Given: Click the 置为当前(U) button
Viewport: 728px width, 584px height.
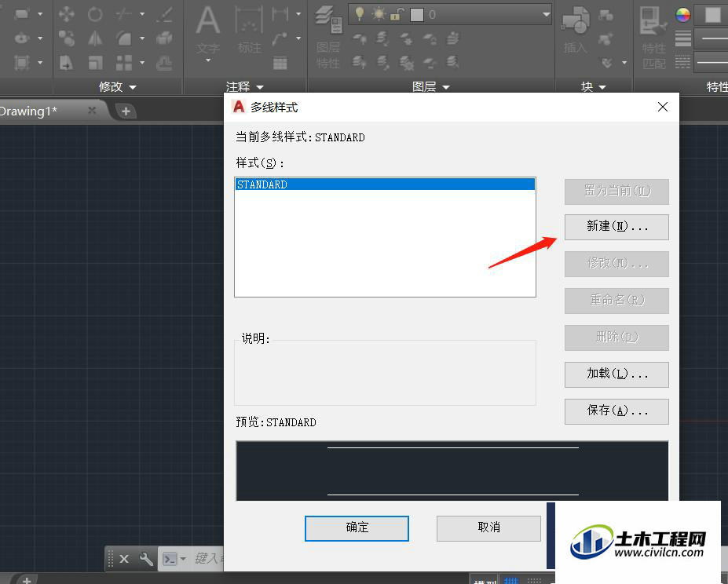Looking at the screenshot, I should coord(616,192).
